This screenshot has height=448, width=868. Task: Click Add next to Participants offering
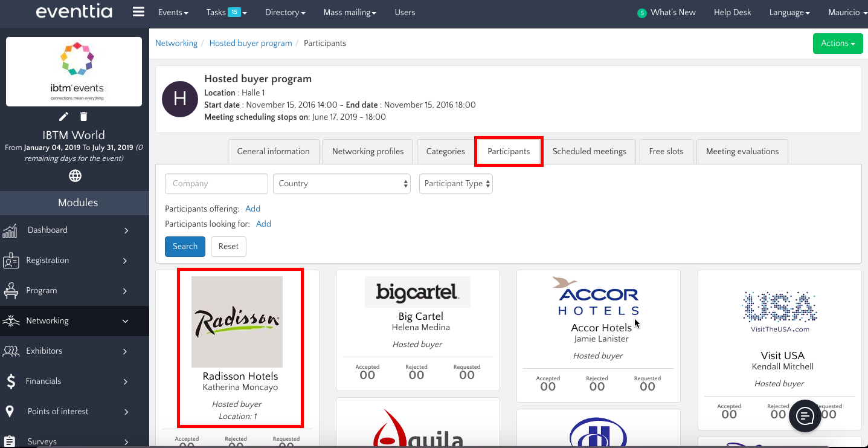click(x=252, y=209)
